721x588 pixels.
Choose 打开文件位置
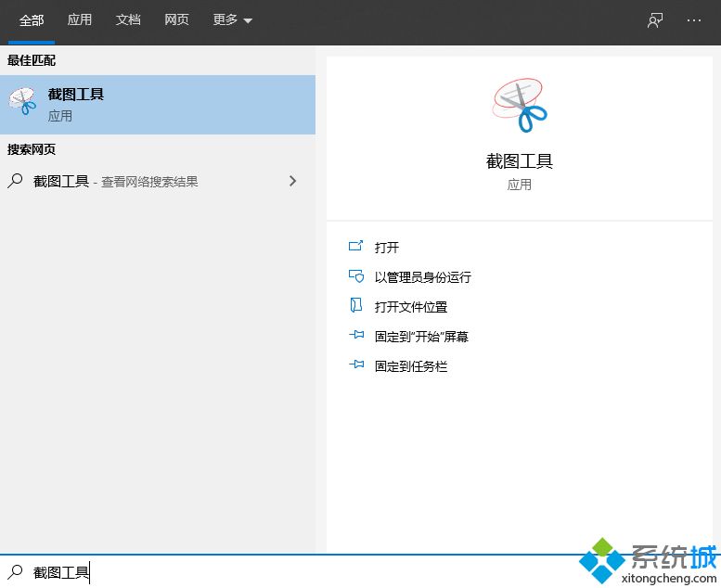pyautogui.click(x=411, y=307)
